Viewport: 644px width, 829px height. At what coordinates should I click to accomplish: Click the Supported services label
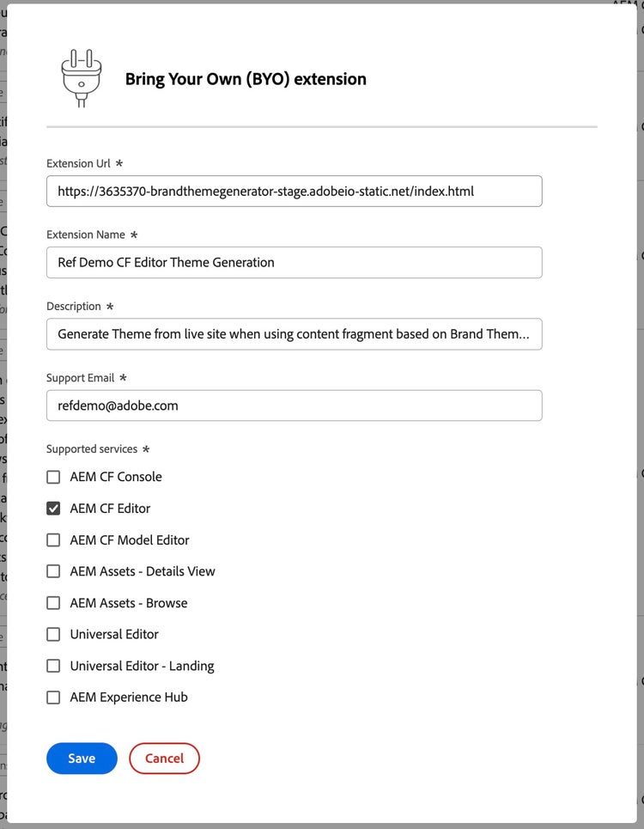[x=92, y=449]
